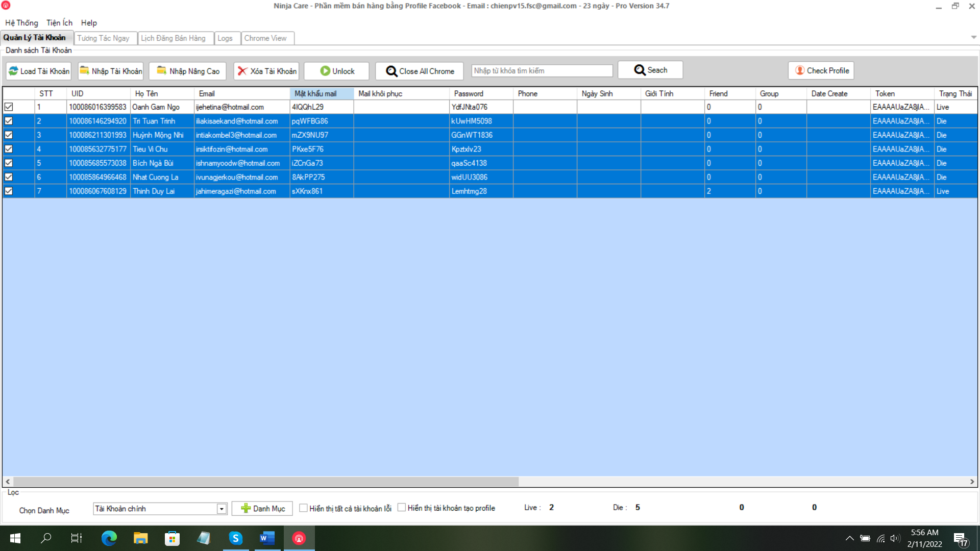
Task: Click the Logs tab
Action: point(226,38)
